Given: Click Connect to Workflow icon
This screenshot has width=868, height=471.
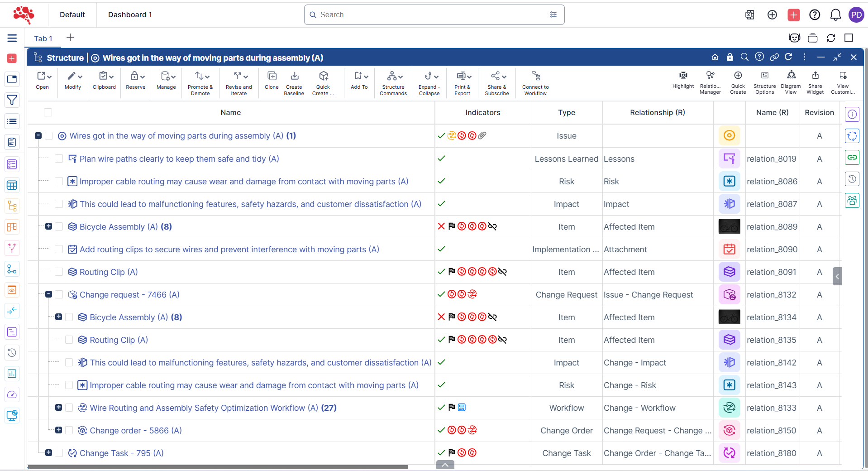Looking at the screenshot, I should [x=535, y=76].
